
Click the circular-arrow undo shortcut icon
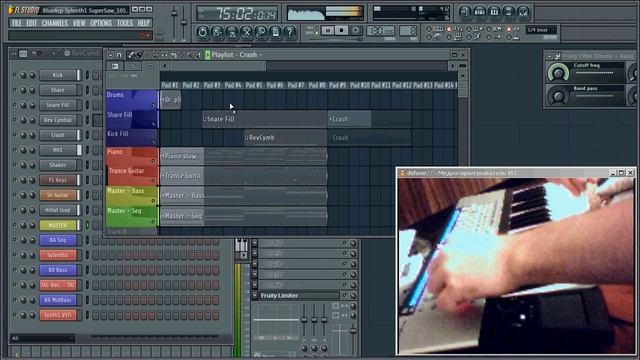coord(202,32)
